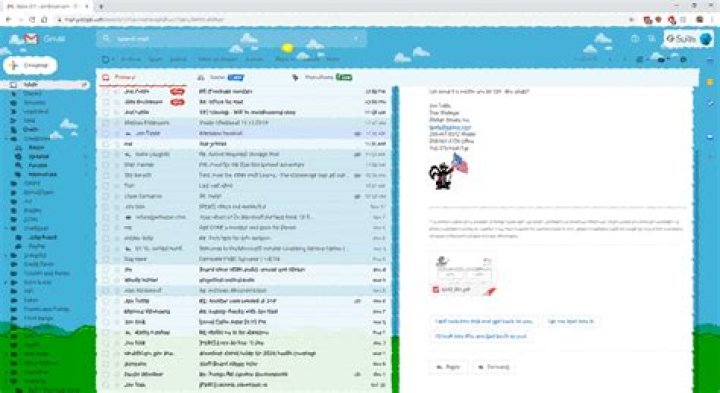This screenshot has width=720, height=393.
Task: Open a new browser tab
Action: (101, 6)
